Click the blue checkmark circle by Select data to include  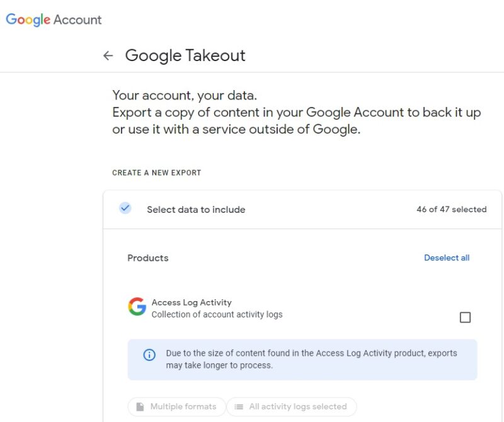coord(125,208)
